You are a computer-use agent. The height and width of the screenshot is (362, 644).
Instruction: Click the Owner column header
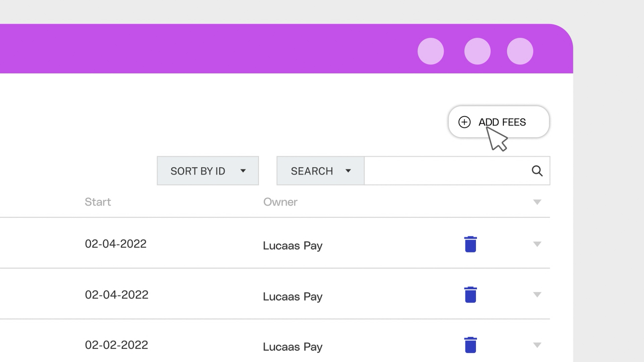[x=280, y=202]
